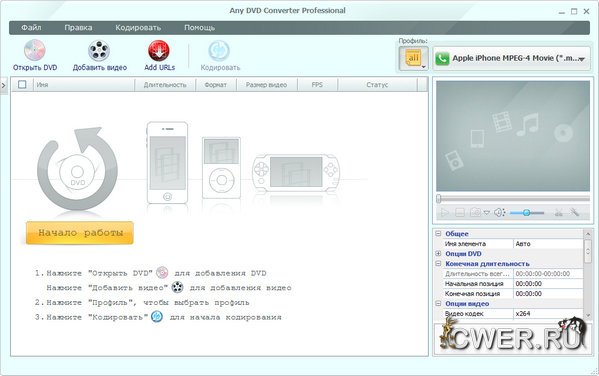Sort by the Имя column header

[84, 85]
